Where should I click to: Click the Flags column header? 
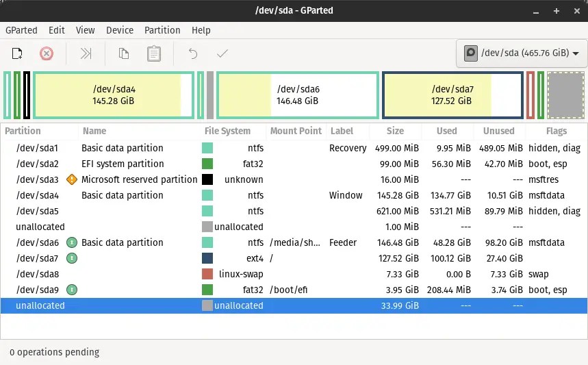557,131
